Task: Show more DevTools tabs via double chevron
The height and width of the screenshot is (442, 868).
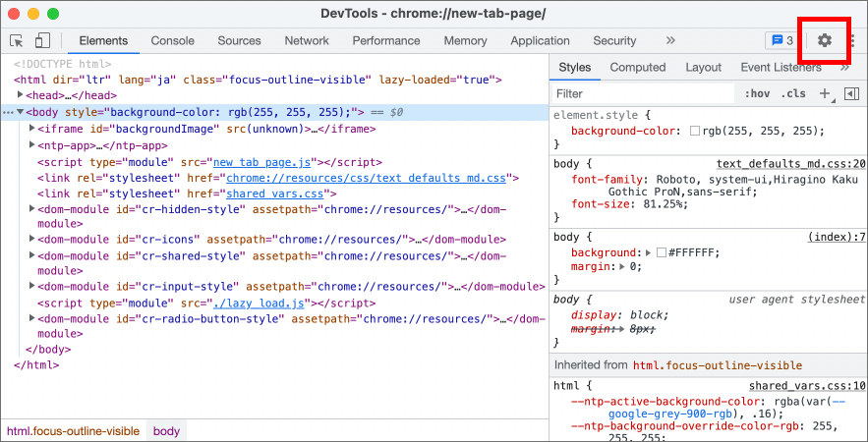Action: click(670, 40)
